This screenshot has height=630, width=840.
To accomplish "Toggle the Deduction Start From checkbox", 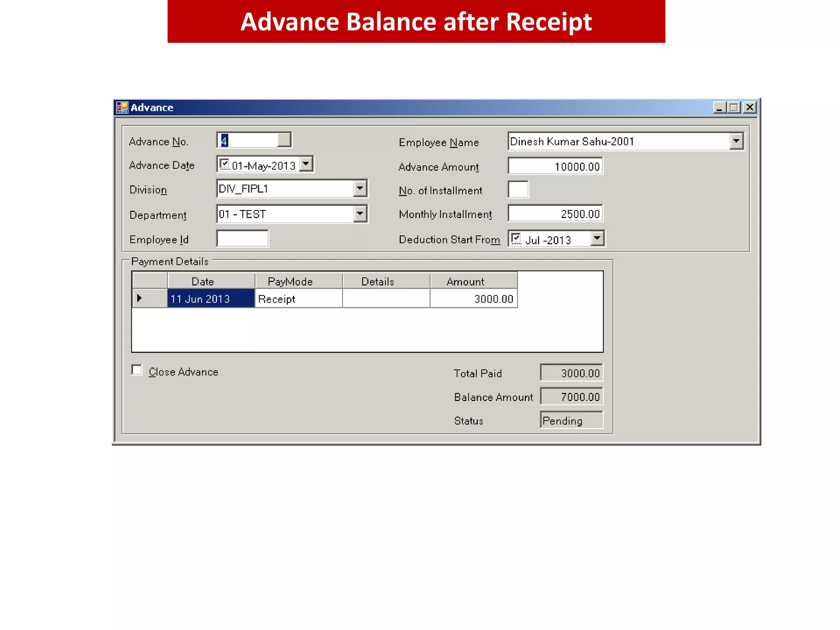I will pos(516,239).
